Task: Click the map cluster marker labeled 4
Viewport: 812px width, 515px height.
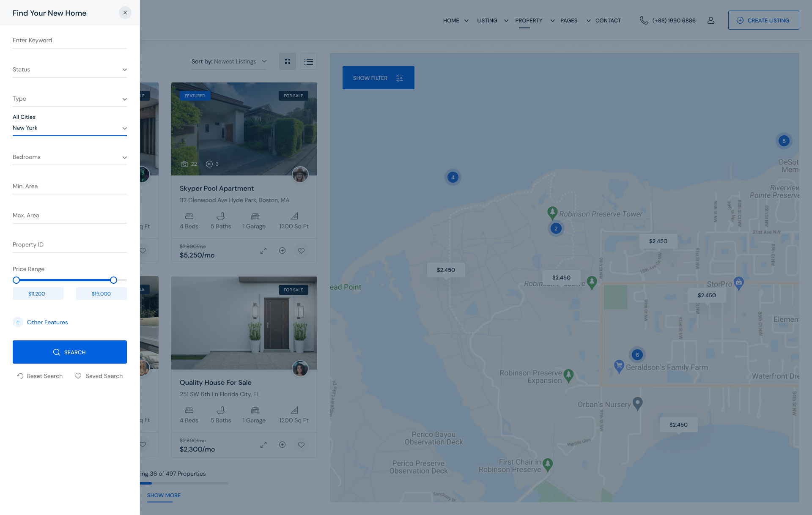Action: tap(453, 177)
